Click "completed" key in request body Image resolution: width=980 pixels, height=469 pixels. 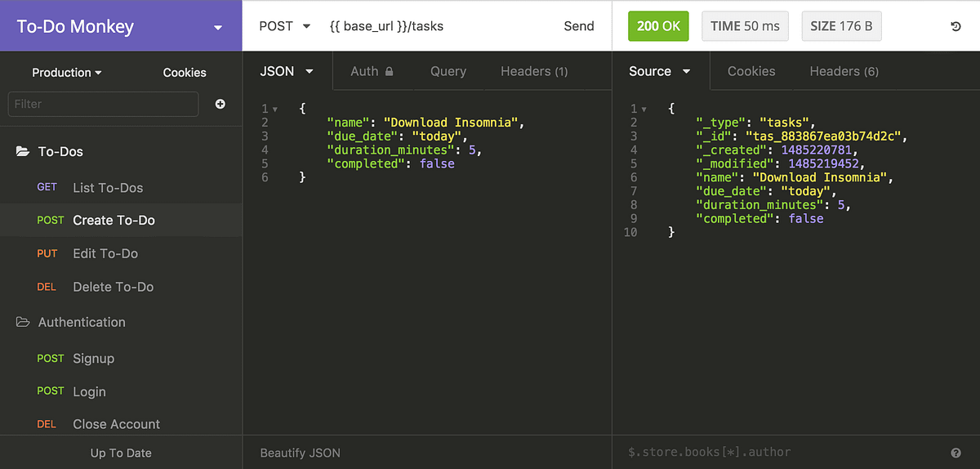click(x=367, y=164)
